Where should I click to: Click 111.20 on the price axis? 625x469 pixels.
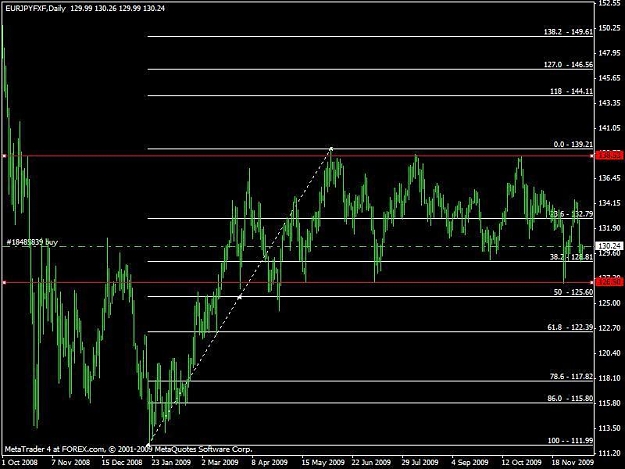pos(609,453)
